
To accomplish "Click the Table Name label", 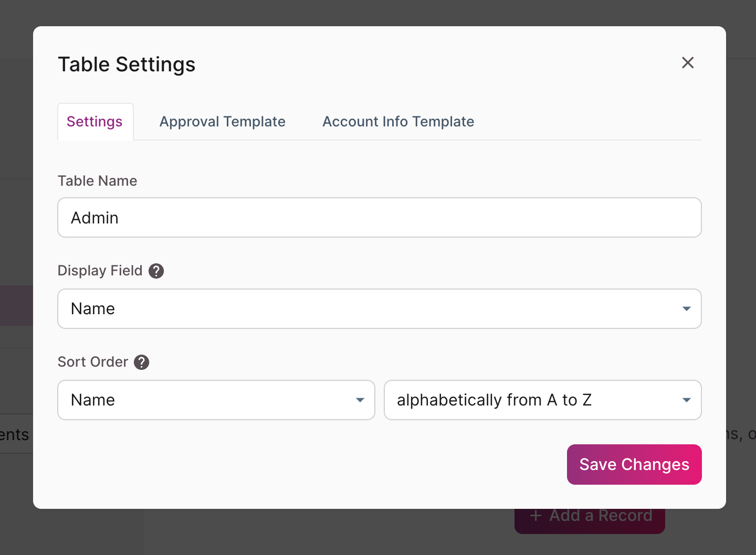I will (x=97, y=181).
